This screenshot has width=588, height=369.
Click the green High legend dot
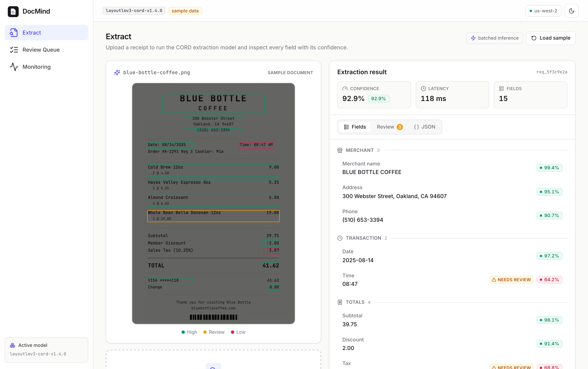pyautogui.click(x=183, y=332)
